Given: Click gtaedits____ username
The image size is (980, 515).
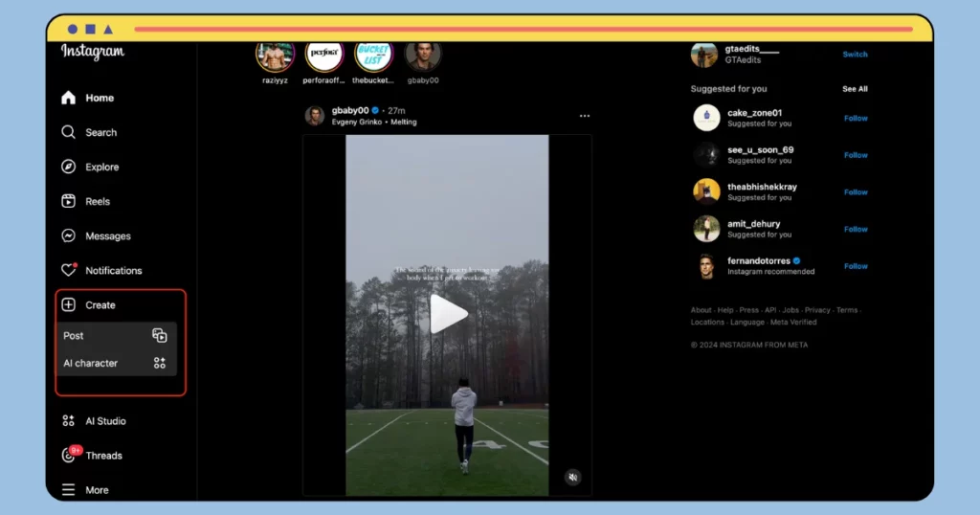Looking at the screenshot, I should (752, 49).
